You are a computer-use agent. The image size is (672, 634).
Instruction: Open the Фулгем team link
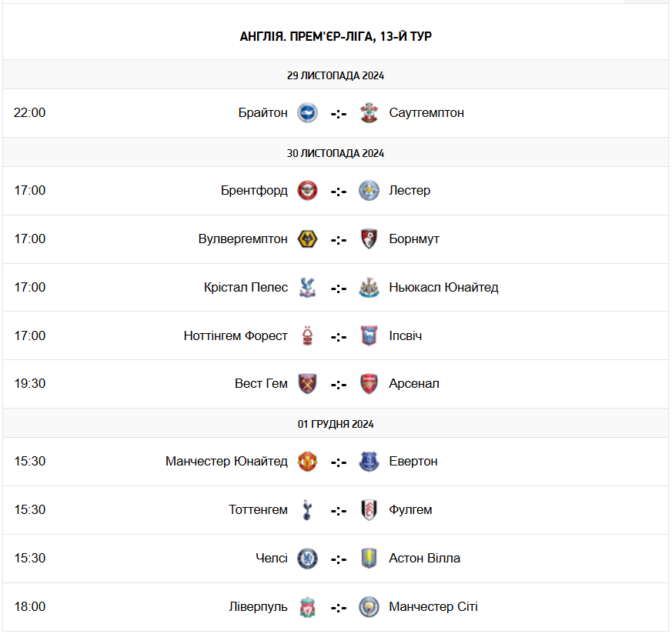(x=410, y=509)
